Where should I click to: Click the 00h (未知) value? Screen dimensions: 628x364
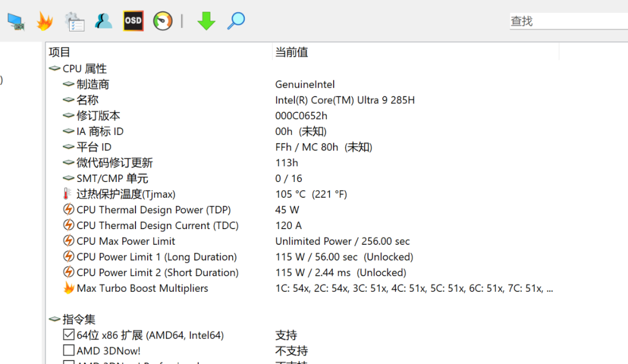pyautogui.click(x=301, y=131)
